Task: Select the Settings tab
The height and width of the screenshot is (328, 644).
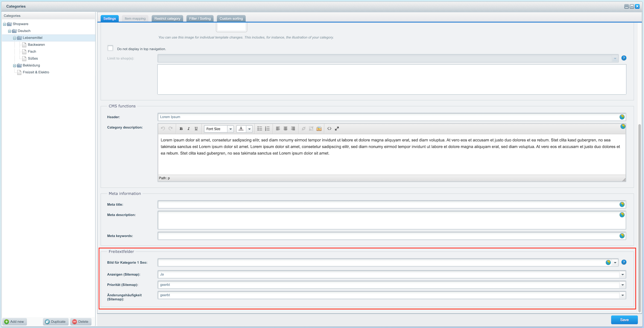Action: point(109,19)
